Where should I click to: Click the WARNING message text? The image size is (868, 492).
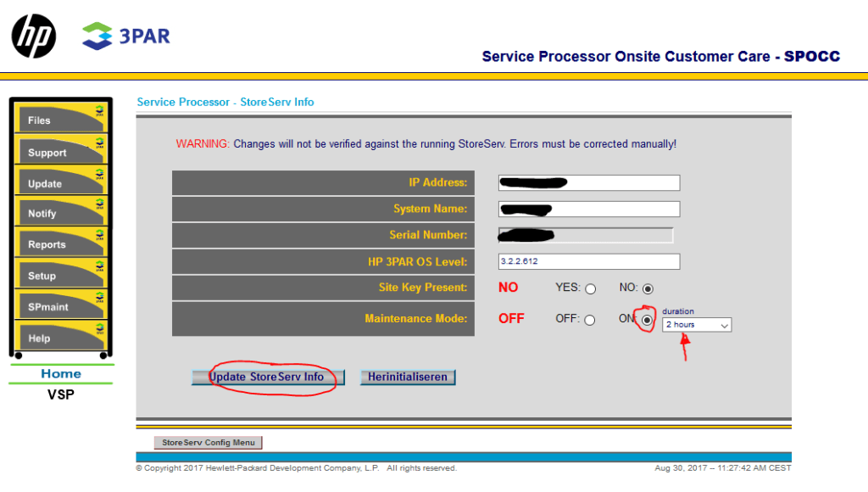click(x=426, y=144)
